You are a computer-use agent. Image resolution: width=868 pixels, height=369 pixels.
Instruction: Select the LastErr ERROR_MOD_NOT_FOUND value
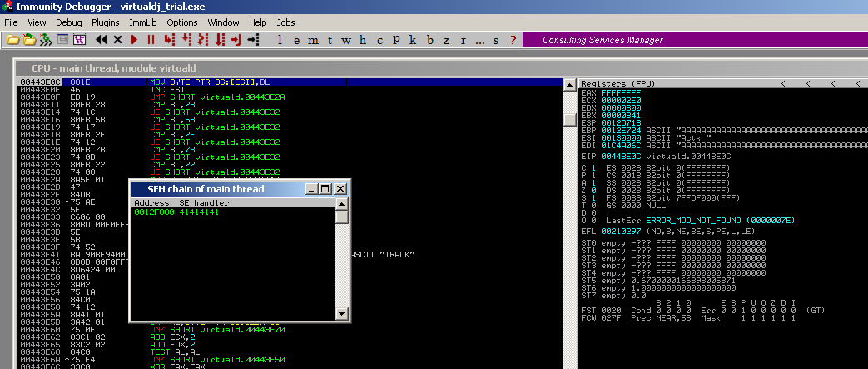point(718,220)
